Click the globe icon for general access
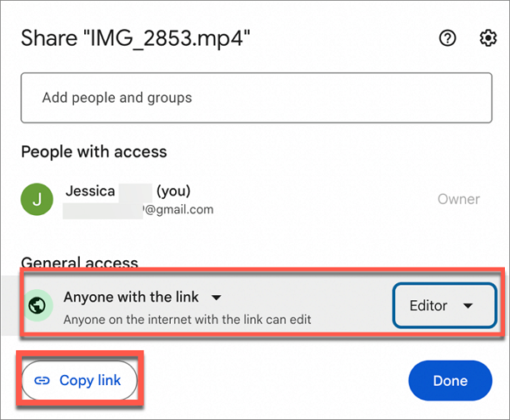 [x=35, y=305]
